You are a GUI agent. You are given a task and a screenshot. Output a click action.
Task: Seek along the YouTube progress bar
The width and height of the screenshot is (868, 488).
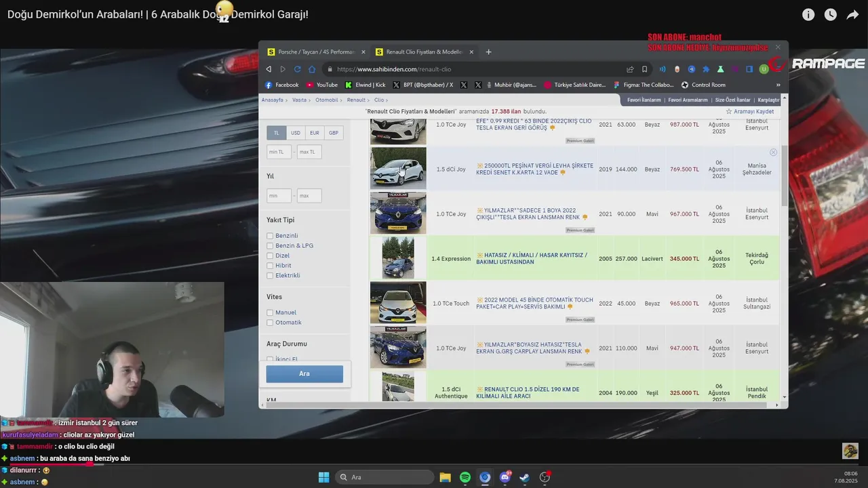click(x=434, y=465)
